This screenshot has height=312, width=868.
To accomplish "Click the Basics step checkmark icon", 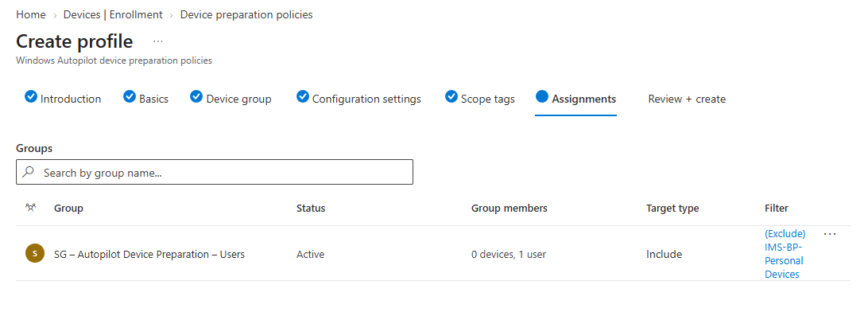I will point(130,97).
